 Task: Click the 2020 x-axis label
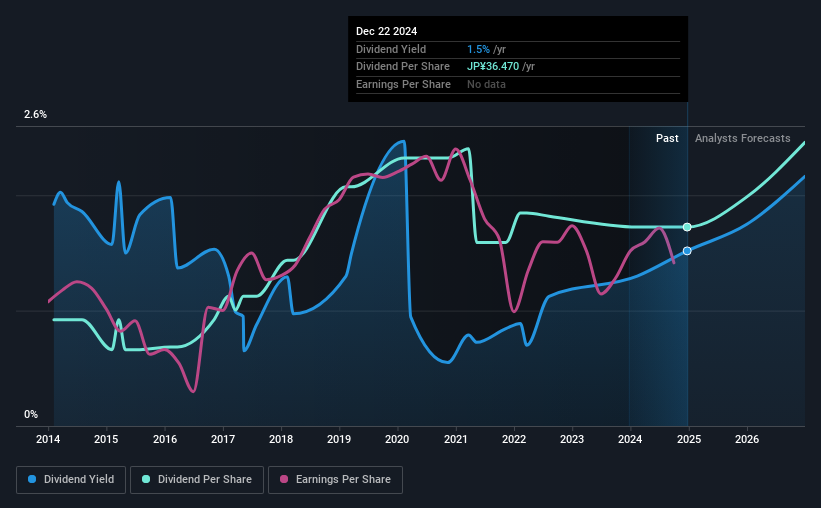[x=397, y=439]
